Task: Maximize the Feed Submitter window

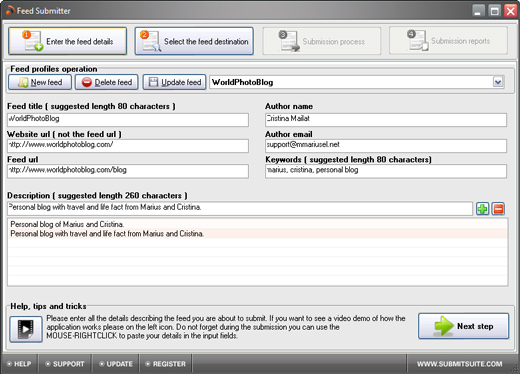Action: (495, 11)
